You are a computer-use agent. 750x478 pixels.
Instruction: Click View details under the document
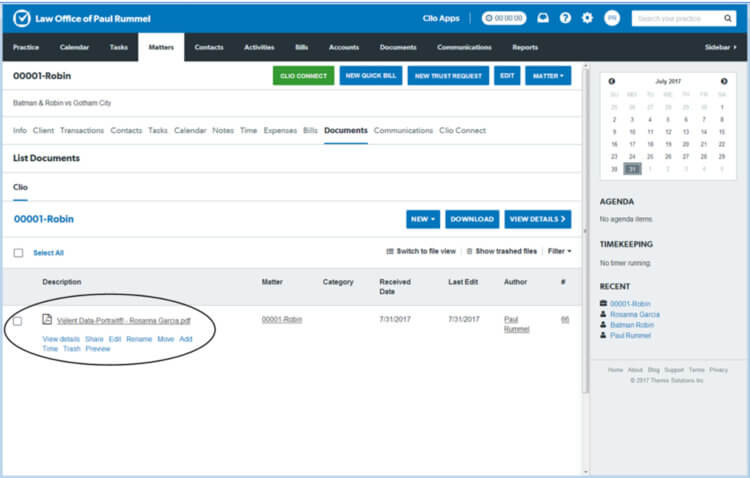[61, 339]
